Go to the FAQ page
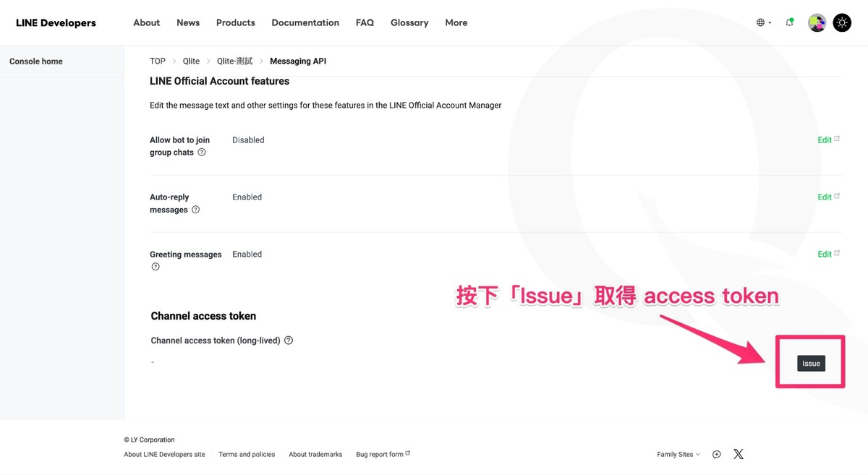 click(x=365, y=22)
